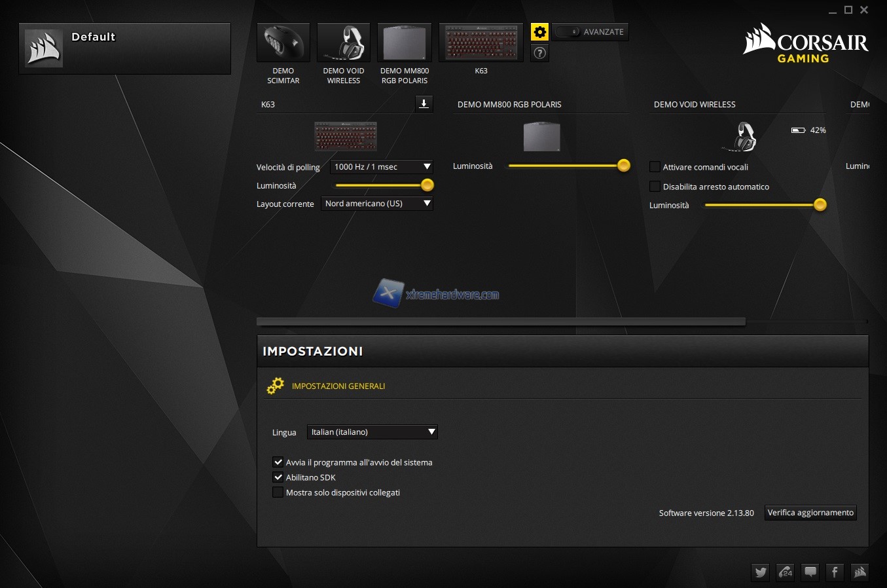Select the Default profile entry

pos(124,48)
